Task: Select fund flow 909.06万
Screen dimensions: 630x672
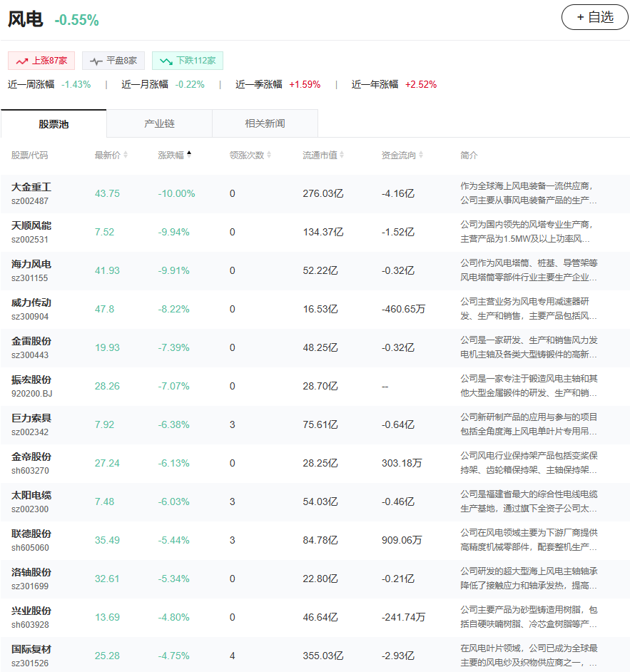Action: 402,541
